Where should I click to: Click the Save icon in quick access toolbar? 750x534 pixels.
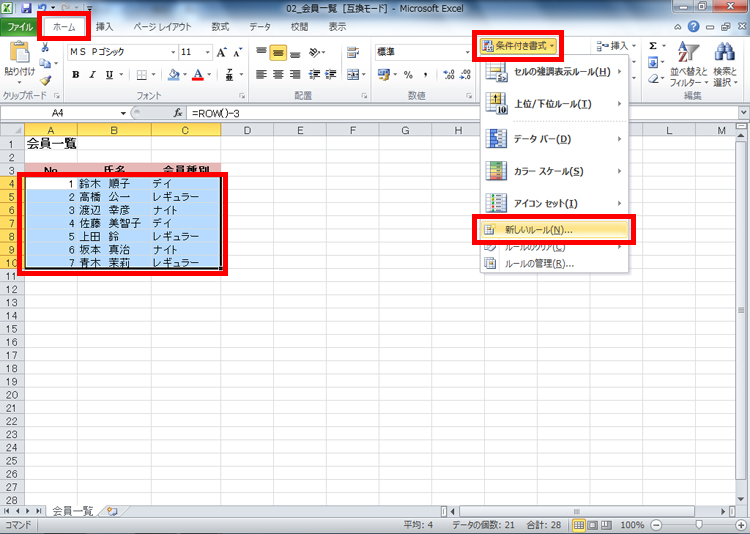[x=26, y=8]
